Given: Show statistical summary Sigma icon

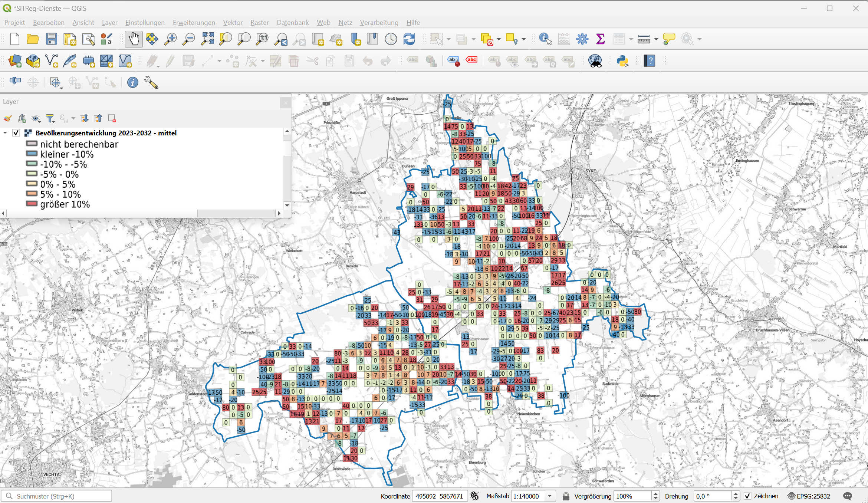Looking at the screenshot, I should pos(600,39).
